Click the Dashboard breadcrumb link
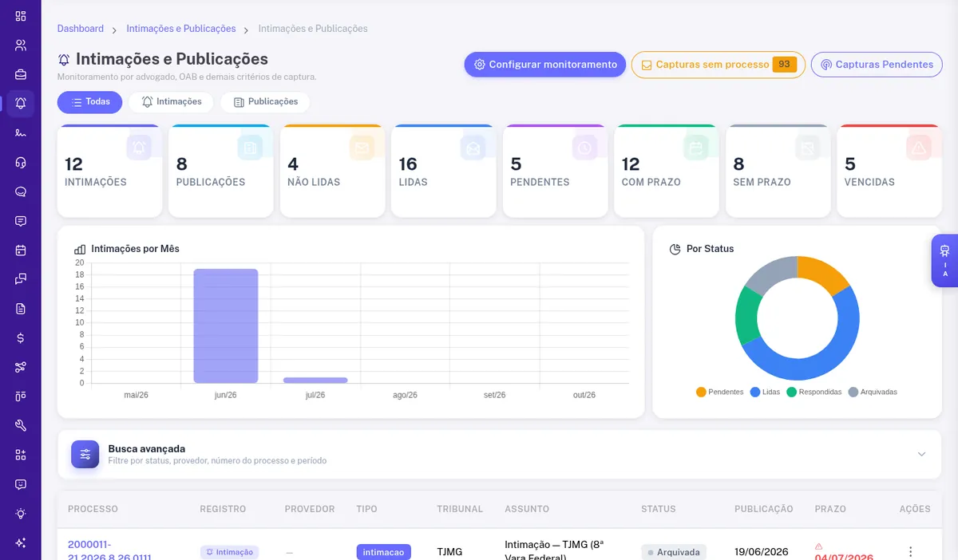This screenshot has width=958, height=560. tap(81, 29)
